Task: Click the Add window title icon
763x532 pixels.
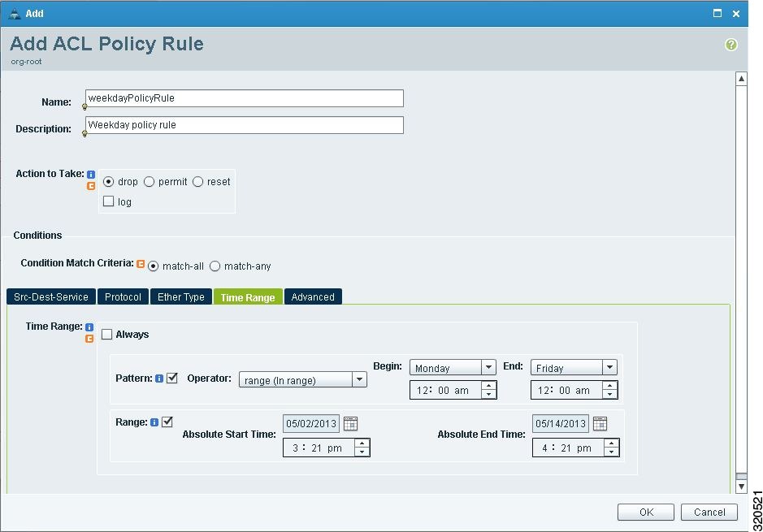Action: pyautogui.click(x=15, y=14)
